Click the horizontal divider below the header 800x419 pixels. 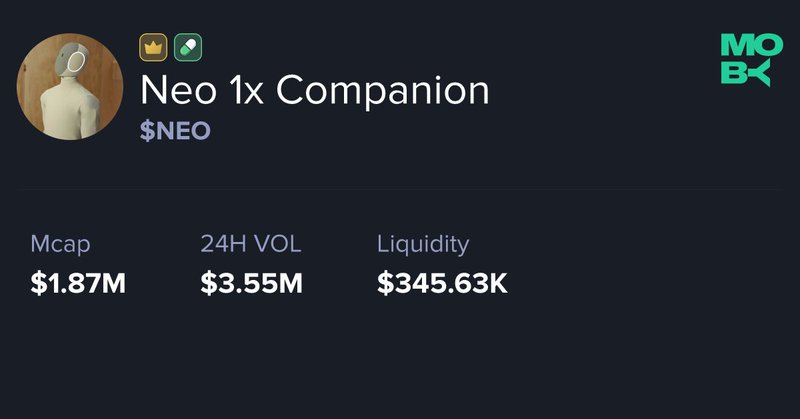[x=400, y=188]
